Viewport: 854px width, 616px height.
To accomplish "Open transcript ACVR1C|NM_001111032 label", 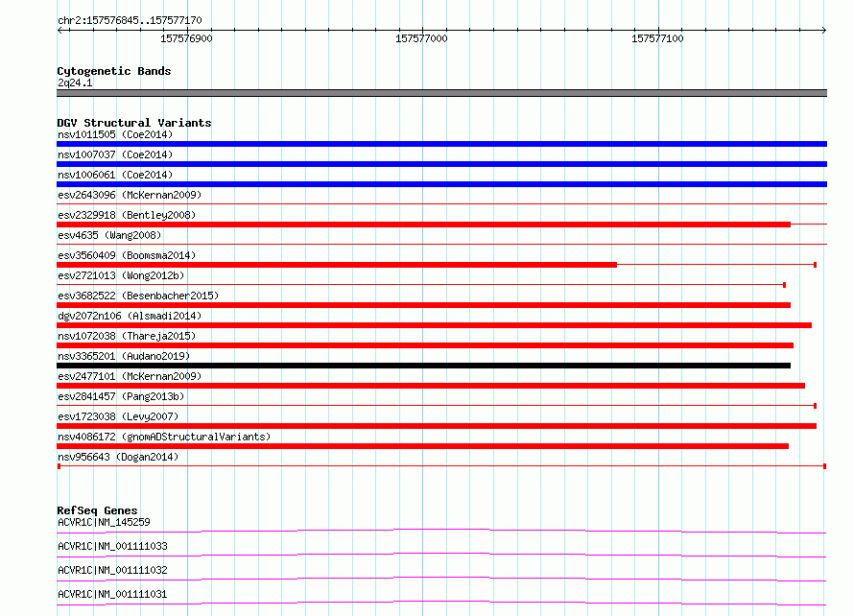I will pos(112,570).
